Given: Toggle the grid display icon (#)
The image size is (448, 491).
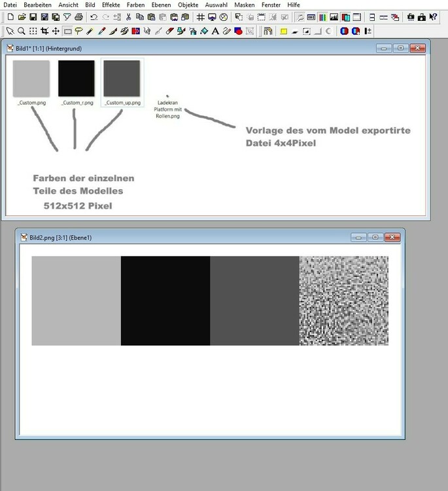Looking at the screenshot, I should click(201, 17).
